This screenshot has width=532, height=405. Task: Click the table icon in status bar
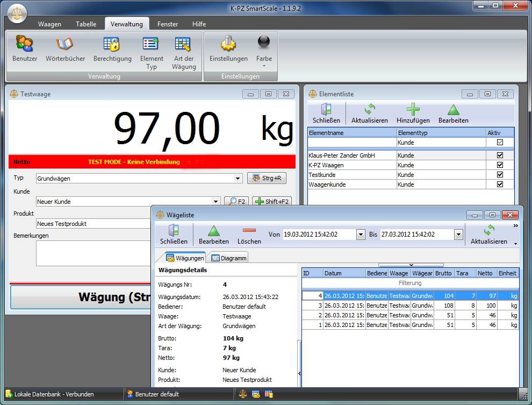269,394
